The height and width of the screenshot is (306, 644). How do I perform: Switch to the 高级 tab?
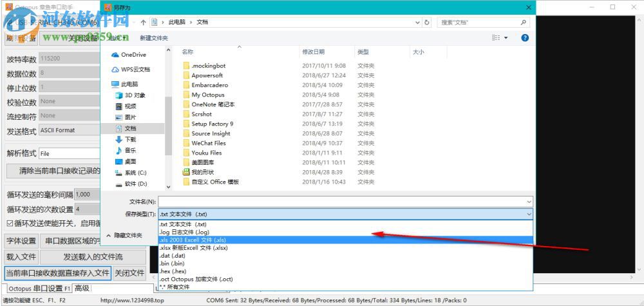82,288
